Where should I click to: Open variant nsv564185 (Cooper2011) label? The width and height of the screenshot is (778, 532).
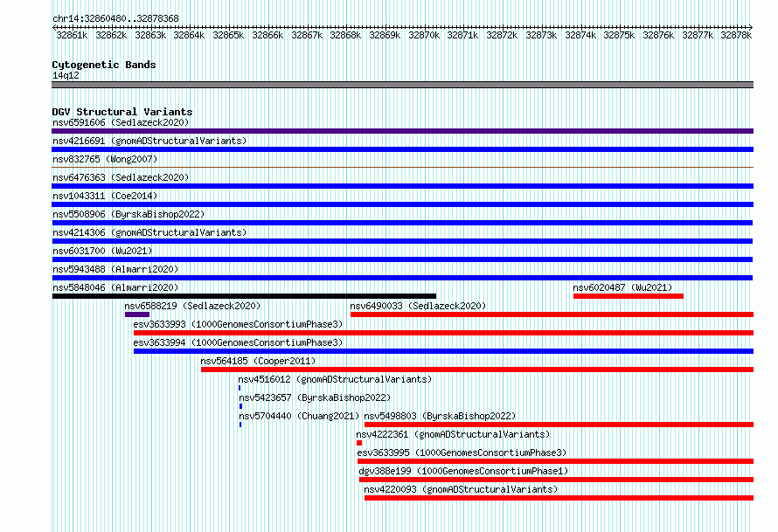pyautogui.click(x=258, y=361)
